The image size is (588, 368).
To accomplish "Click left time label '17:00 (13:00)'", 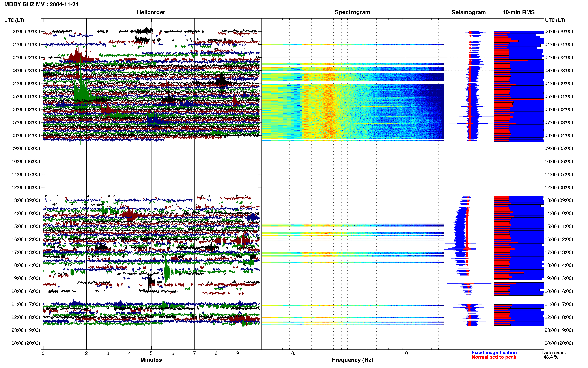I will click(x=26, y=252).
